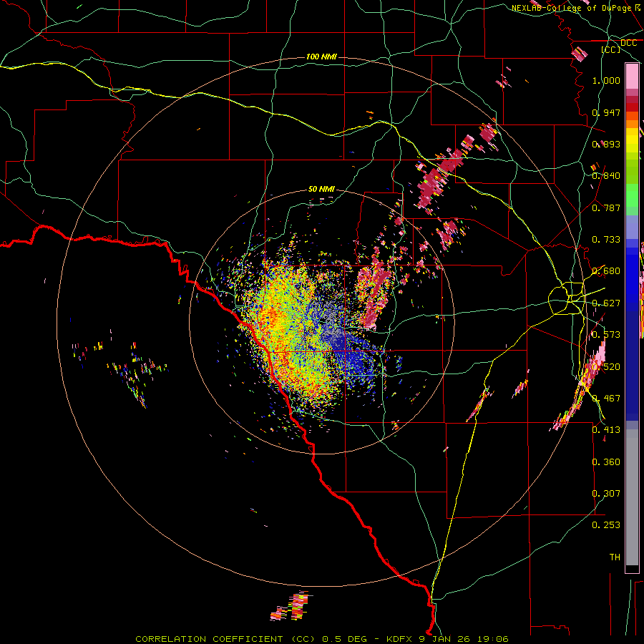644x644 pixels.
Task: Click the 0.307 legend value
Action: [x=606, y=494]
